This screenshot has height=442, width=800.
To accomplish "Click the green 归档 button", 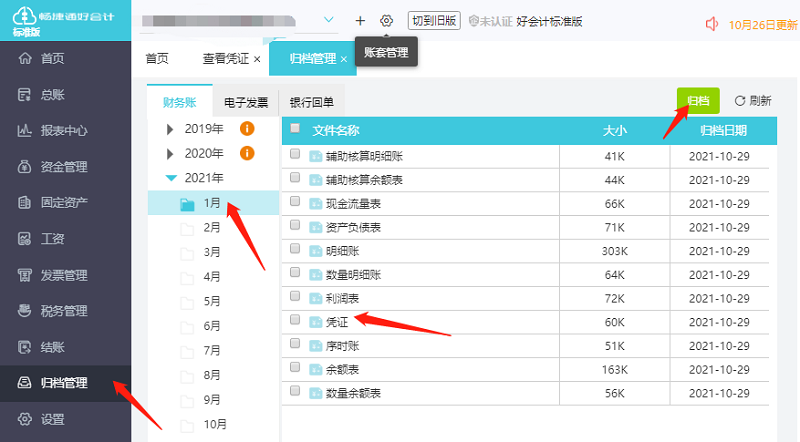I will click(x=698, y=101).
